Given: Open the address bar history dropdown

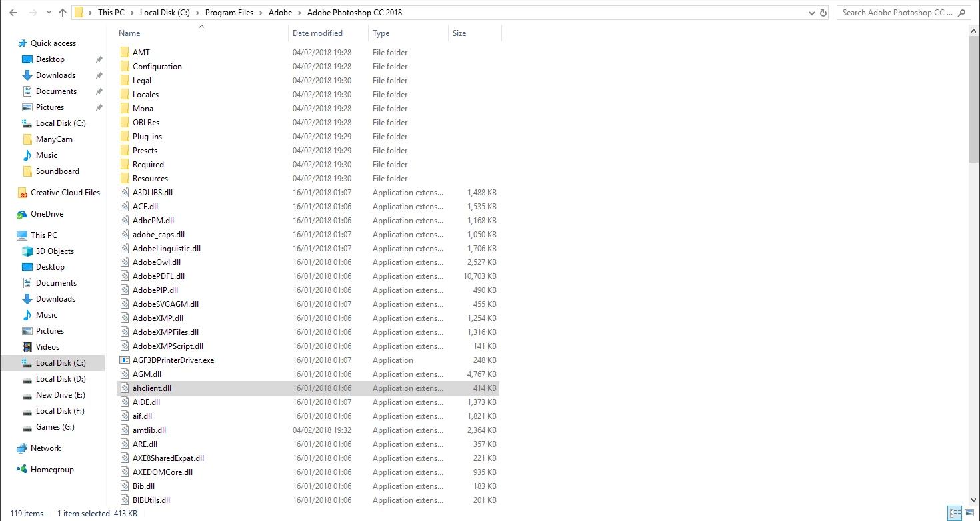Looking at the screenshot, I should (x=811, y=13).
